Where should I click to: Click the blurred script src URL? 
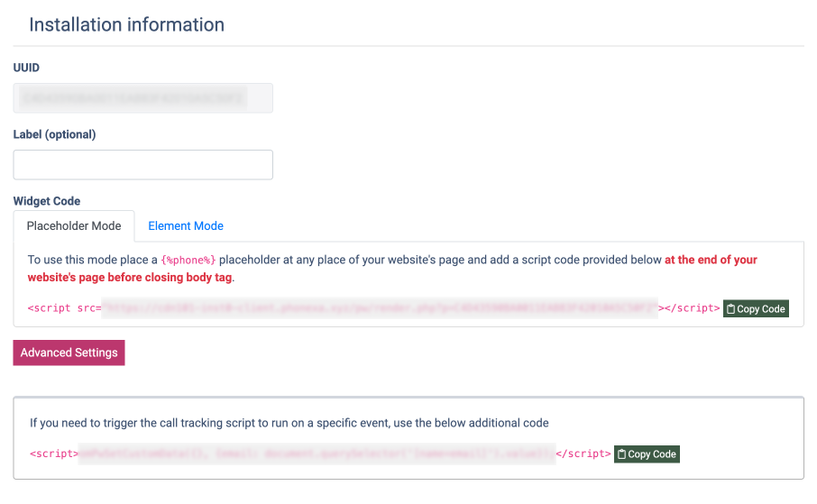(379, 308)
